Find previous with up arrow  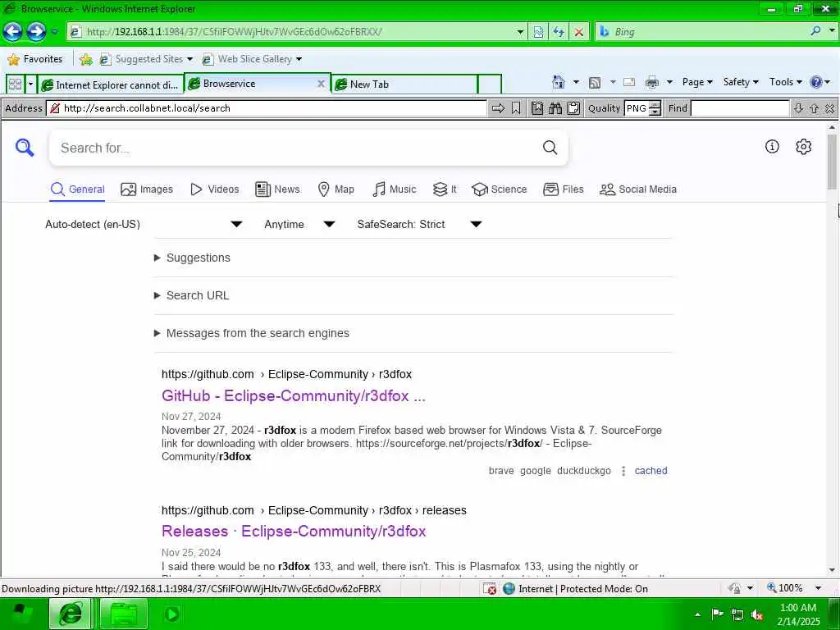coord(814,108)
